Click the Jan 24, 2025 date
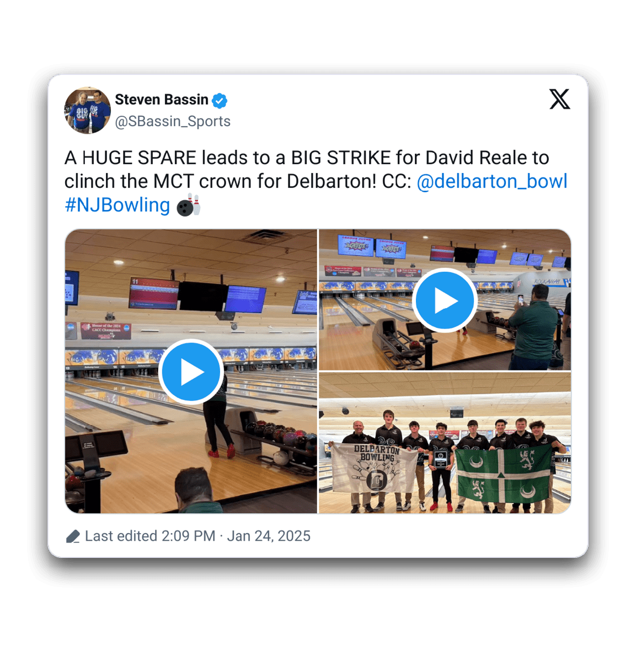636x672 pixels. point(269,536)
